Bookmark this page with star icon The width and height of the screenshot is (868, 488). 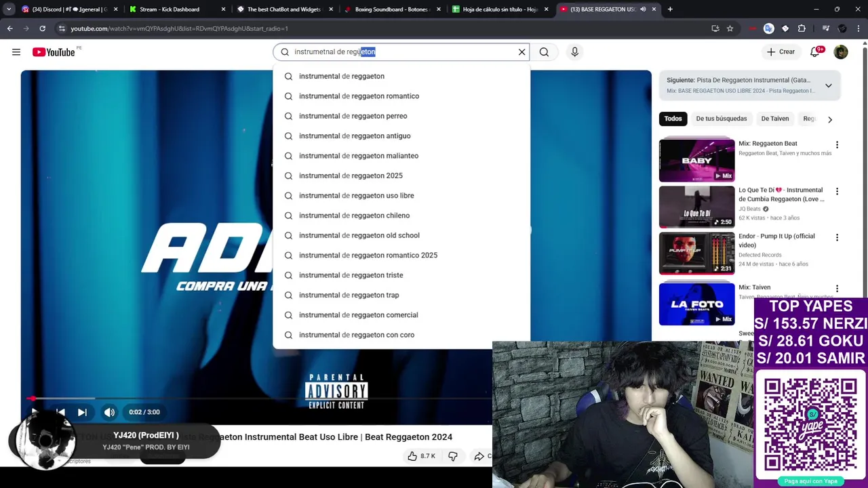click(730, 28)
